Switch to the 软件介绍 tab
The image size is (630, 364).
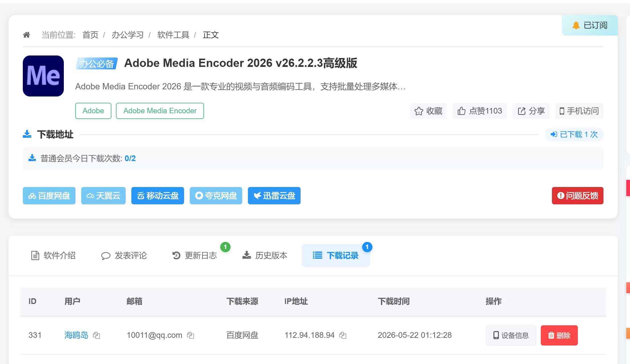click(x=53, y=256)
